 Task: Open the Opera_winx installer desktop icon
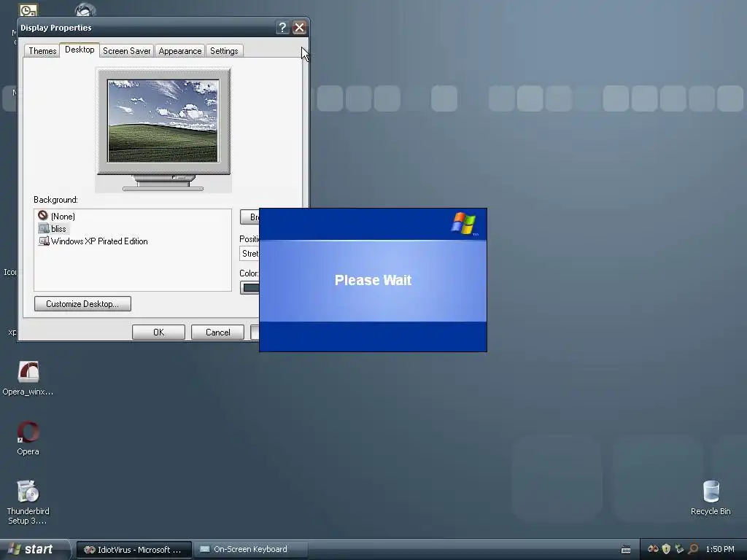click(28, 372)
